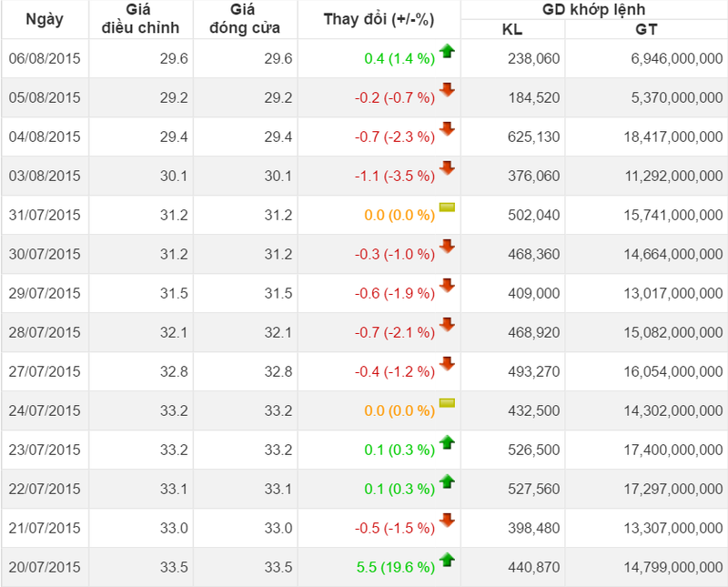Click the Ngày column header
Viewport: 728px width, 587px height.
[45, 19]
